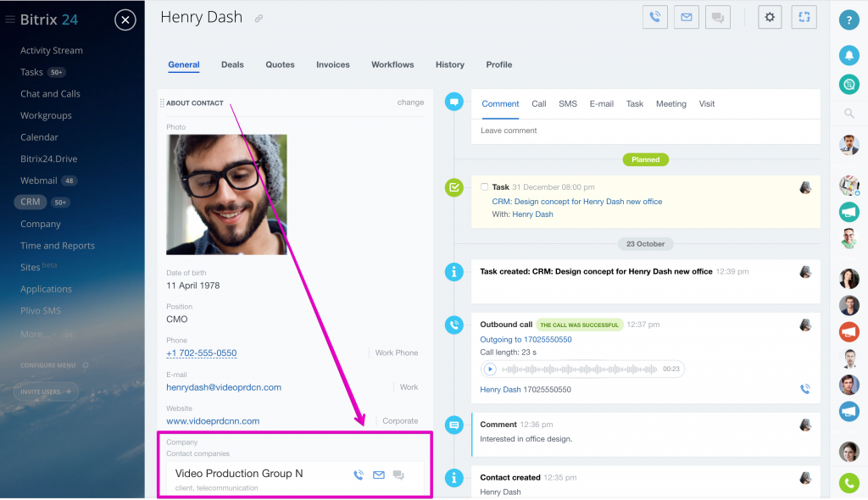
Task: Open Time and Reports in sidebar
Action: pyautogui.click(x=58, y=245)
